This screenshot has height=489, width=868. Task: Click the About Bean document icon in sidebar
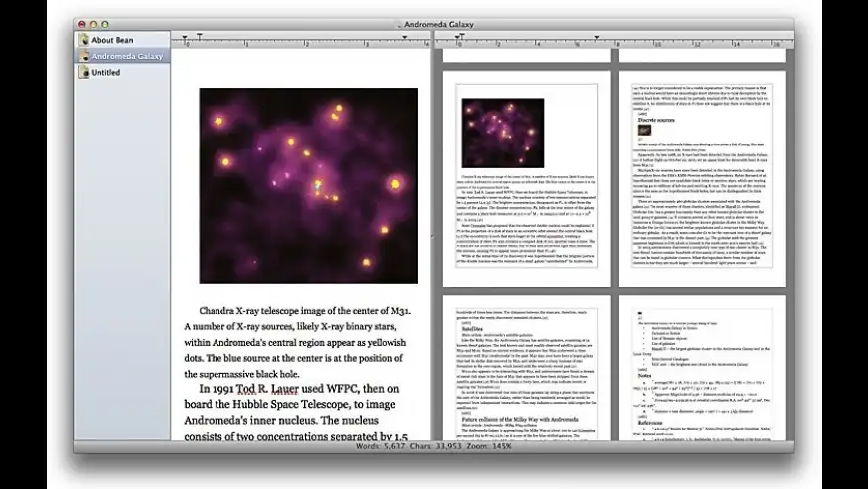coord(83,40)
